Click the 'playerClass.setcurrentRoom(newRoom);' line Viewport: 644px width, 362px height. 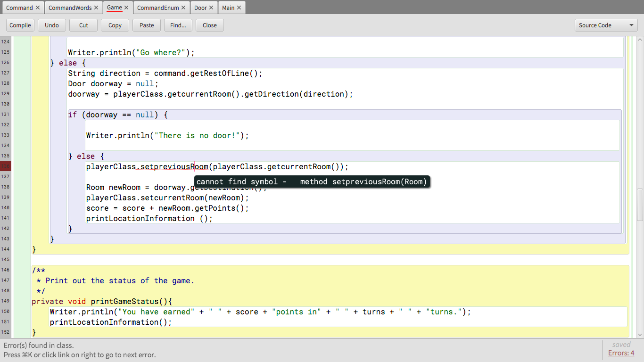pyautogui.click(x=167, y=197)
